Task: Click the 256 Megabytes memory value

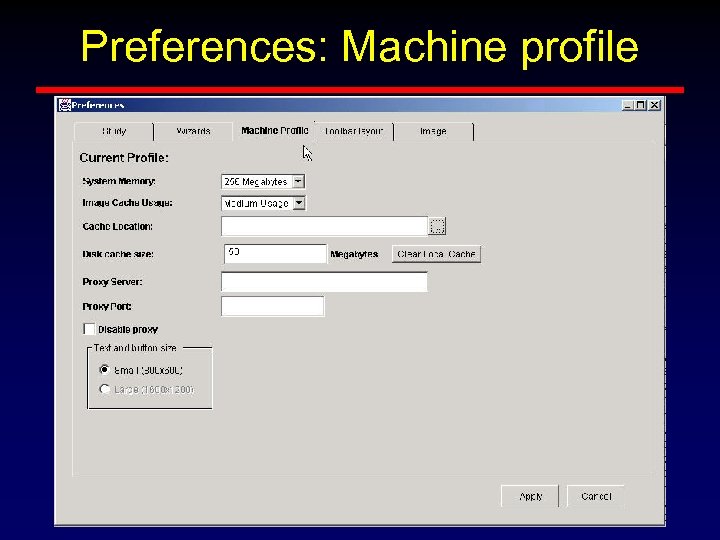Action: (x=256, y=182)
